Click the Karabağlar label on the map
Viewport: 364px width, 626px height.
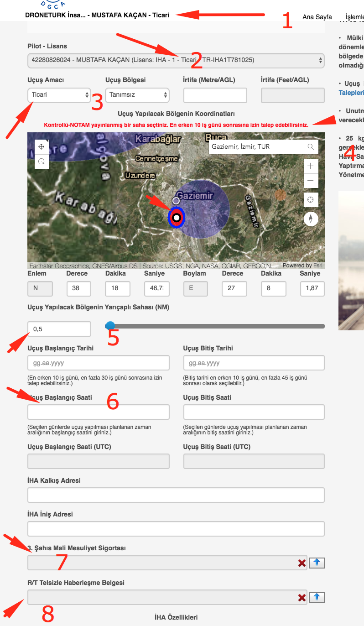coord(157,138)
